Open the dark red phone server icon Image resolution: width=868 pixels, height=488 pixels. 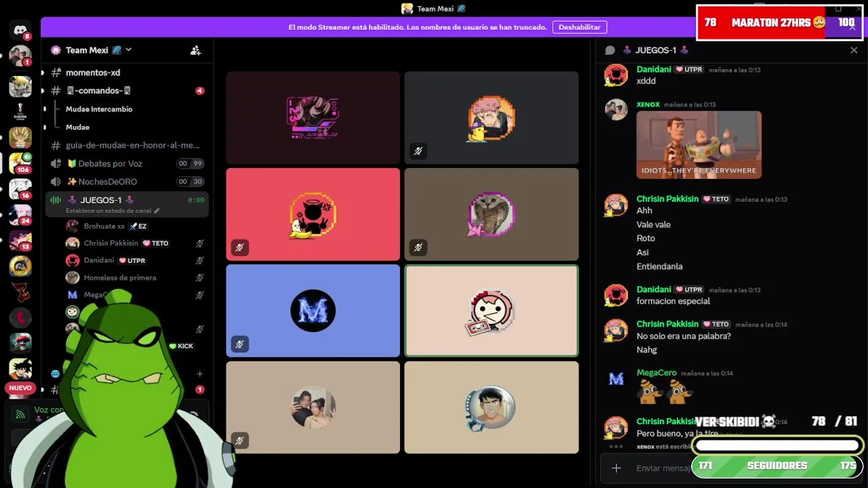click(20, 317)
